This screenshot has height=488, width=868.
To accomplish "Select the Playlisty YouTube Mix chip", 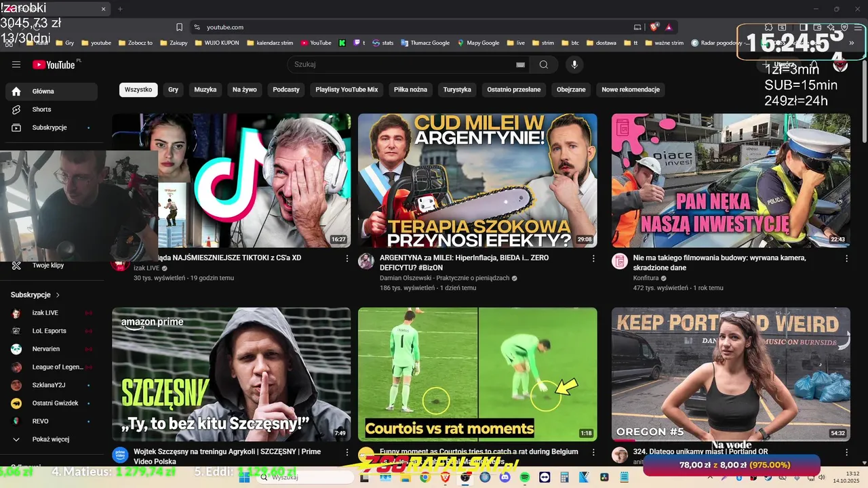I will pyautogui.click(x=347, y=89).
